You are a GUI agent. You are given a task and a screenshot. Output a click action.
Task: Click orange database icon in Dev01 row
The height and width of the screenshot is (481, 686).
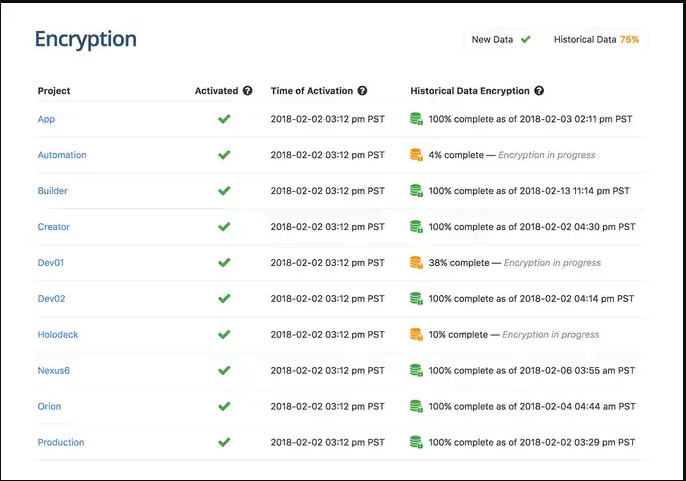point(416,263)
